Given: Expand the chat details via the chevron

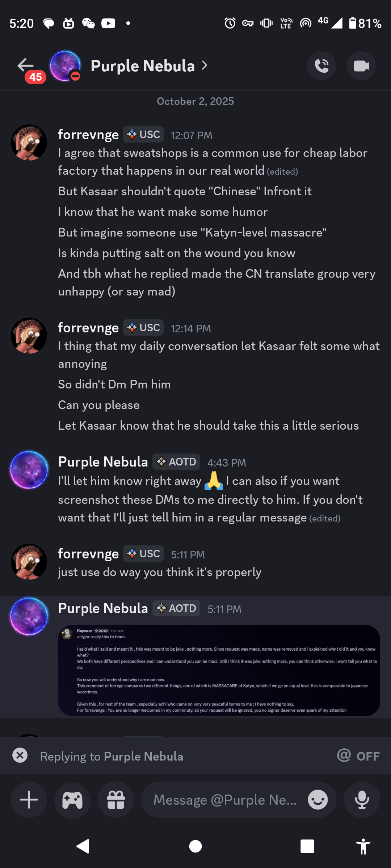Looking at the screenshot, I should click(x=205, y=66).
